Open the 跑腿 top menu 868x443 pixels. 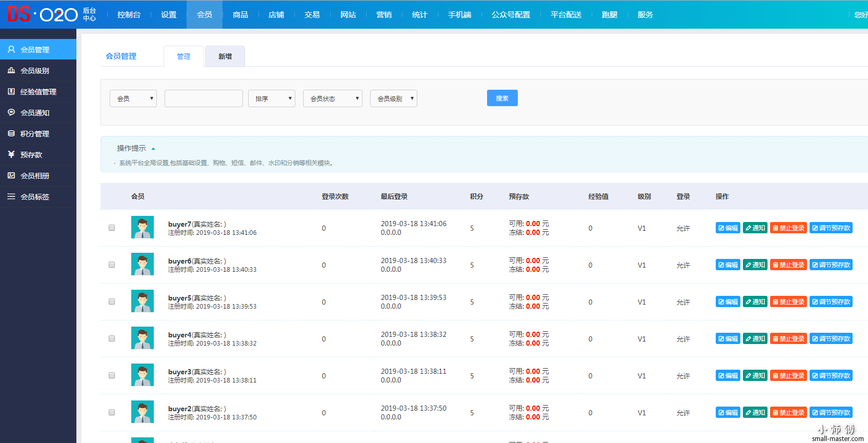[x=610, y=14]
